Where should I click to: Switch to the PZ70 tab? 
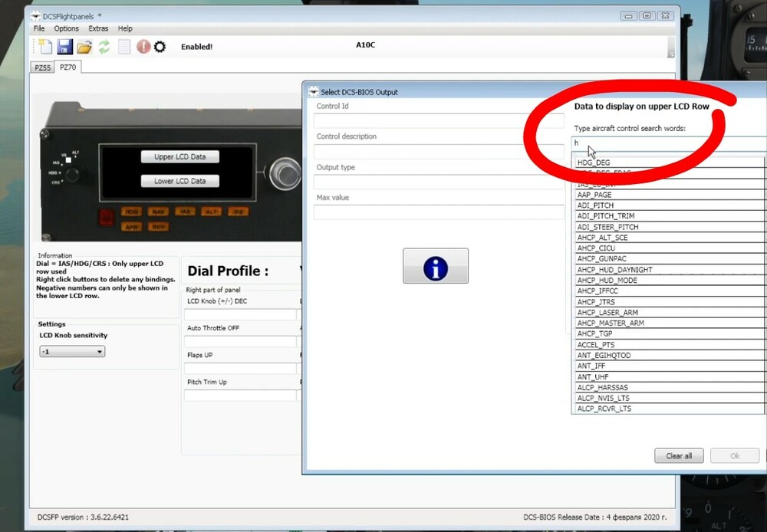pyautogui.click(x=68, y=67)
